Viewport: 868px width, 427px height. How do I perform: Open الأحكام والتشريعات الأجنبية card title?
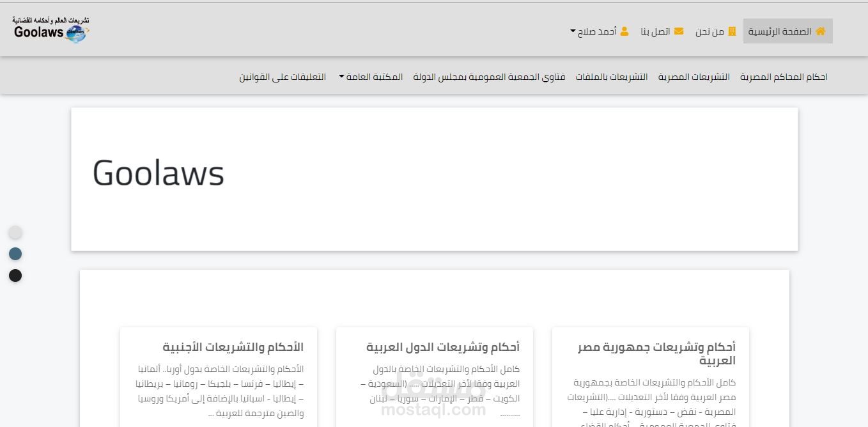233,347
